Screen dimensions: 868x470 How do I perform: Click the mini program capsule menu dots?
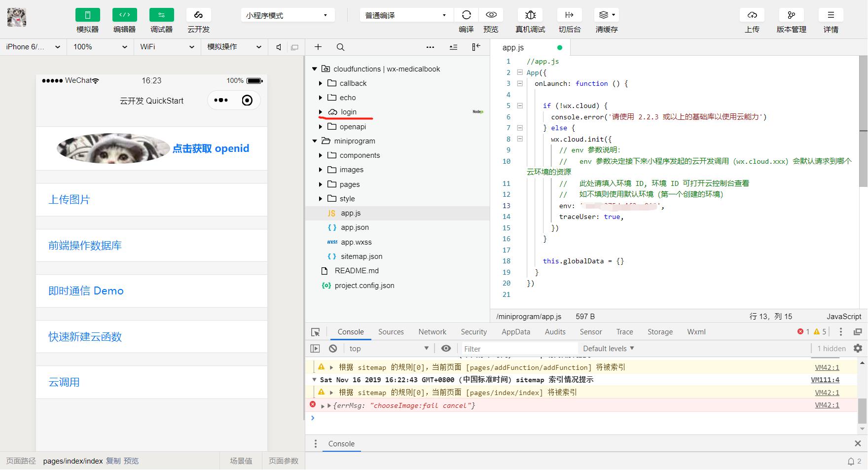click(221, 100)
